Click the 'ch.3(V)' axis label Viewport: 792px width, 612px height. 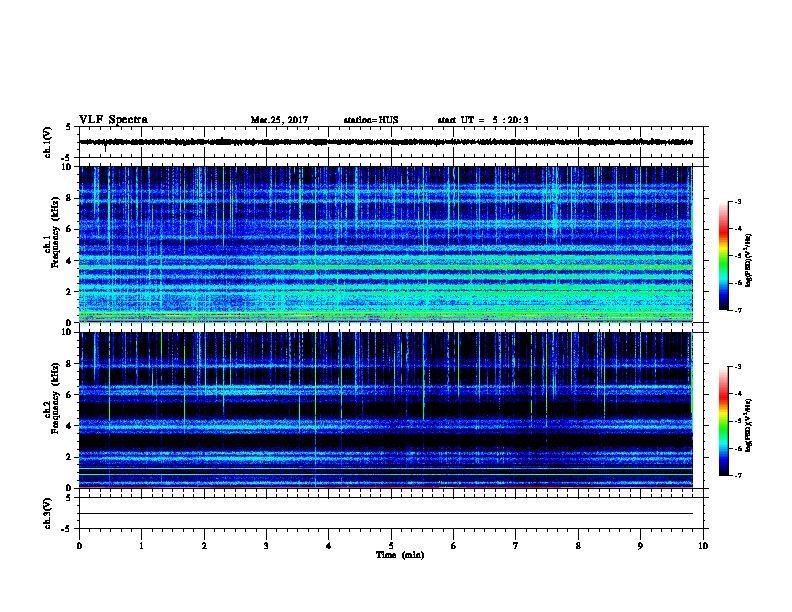[x=48, y=513]
